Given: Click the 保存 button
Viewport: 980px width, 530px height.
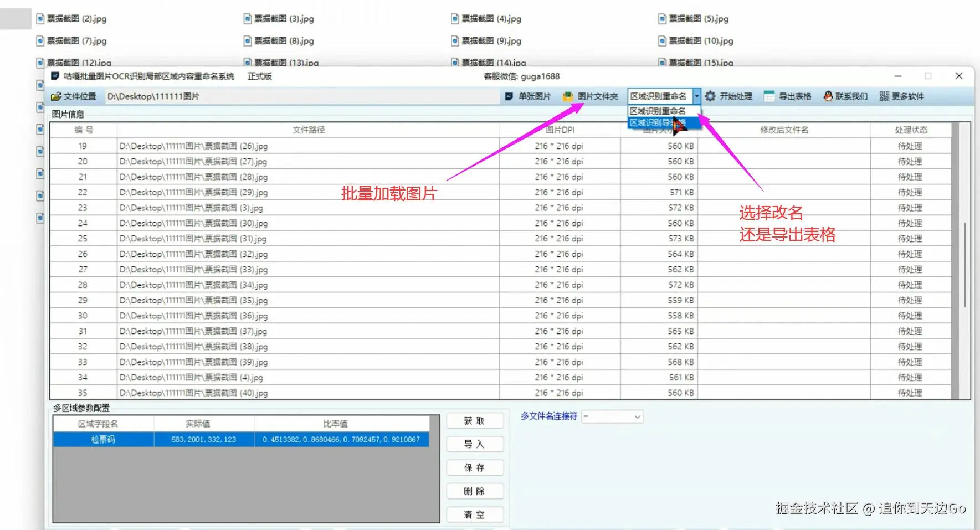Looking at the screenshot, I should (475, 468).
